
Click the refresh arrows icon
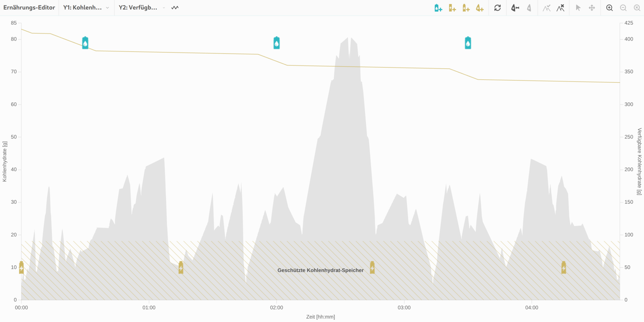click(x=497, y=8)
